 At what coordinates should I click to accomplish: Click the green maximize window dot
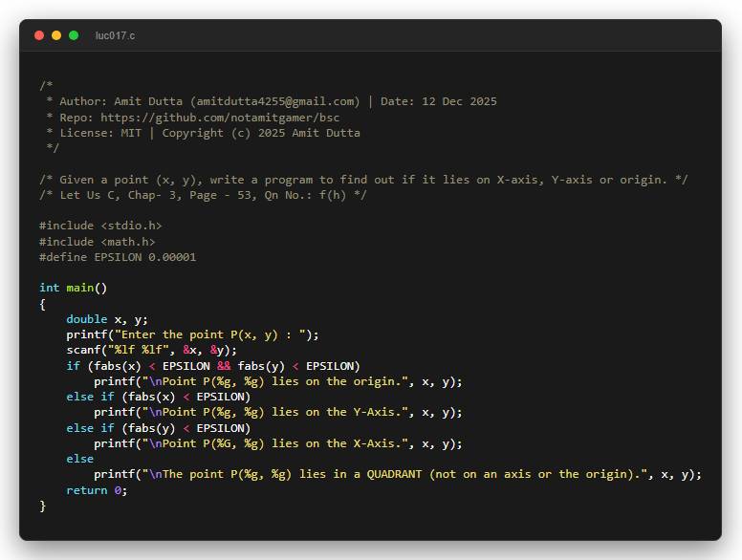click(74, 35)
